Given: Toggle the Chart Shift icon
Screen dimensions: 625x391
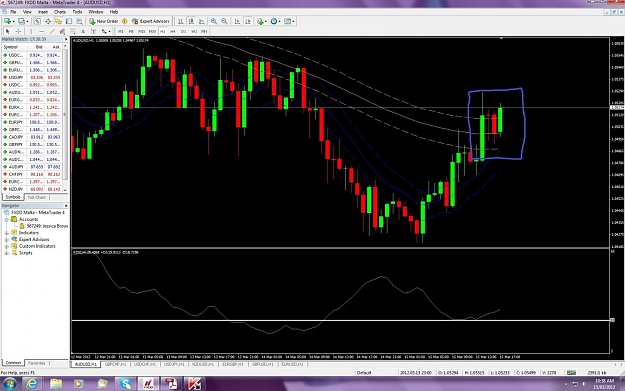Looking at the screenshot, I should [248, 21].
